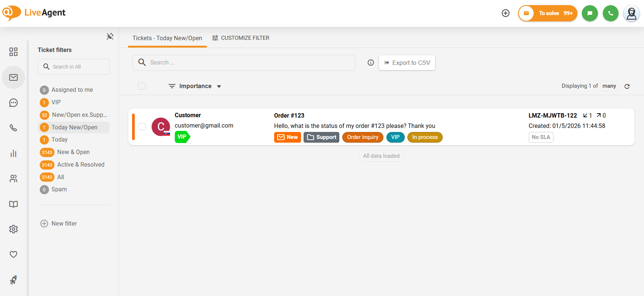Open the Calls phone icon in sidebar
Image resolution: width=644 pixels, height=296 pixels.
tap(14, 128)
